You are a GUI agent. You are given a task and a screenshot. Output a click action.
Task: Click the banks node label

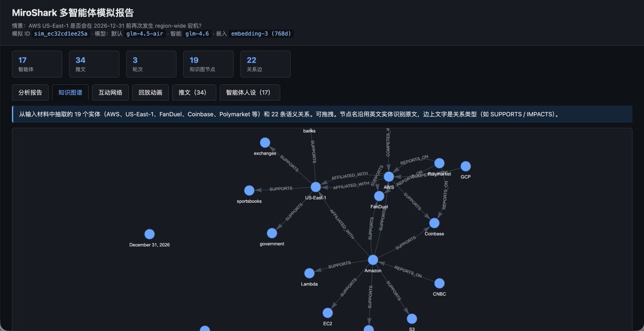(x=309, y=130)
